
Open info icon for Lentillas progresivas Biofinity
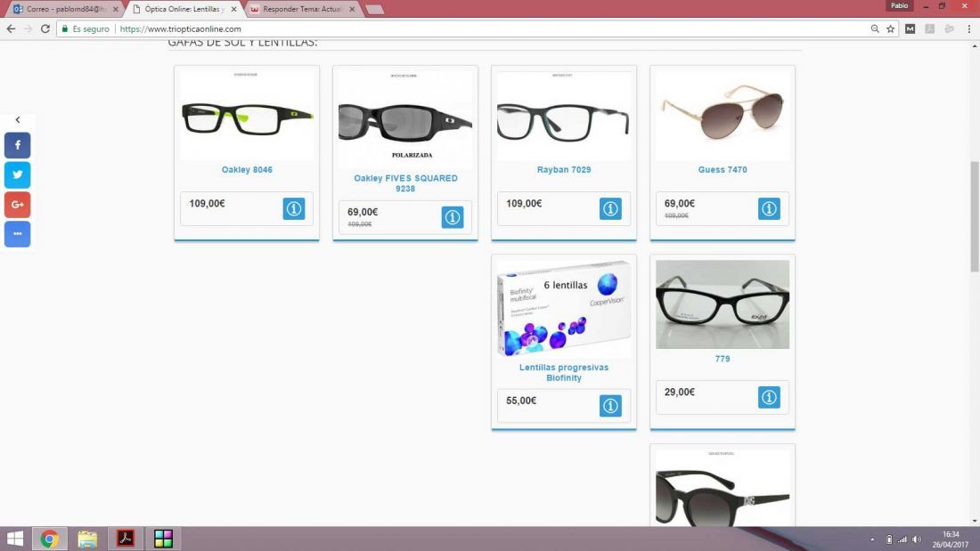[x=610, y=405]
